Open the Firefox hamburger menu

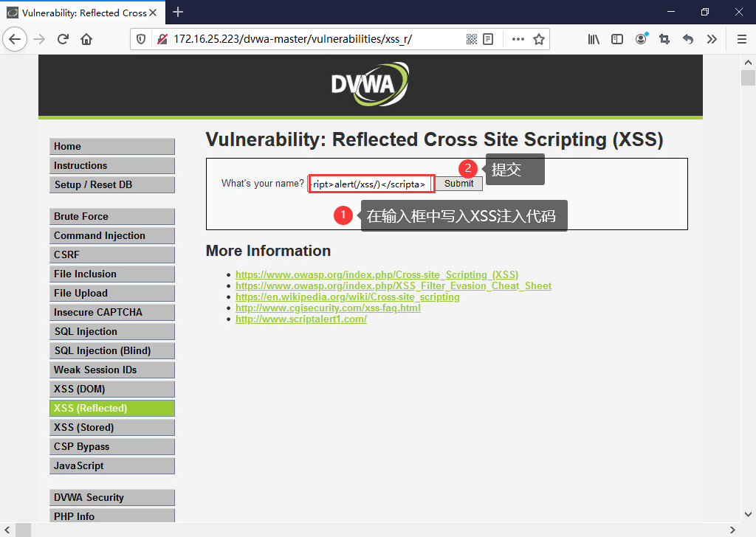742,39
